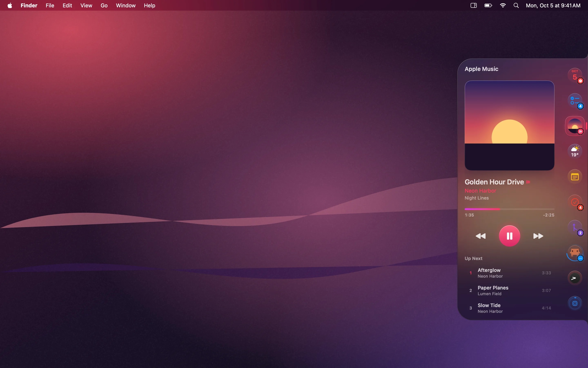The image size is (588, 368).
Task: Select the sunset music sidebar widget
Action: 575,126
